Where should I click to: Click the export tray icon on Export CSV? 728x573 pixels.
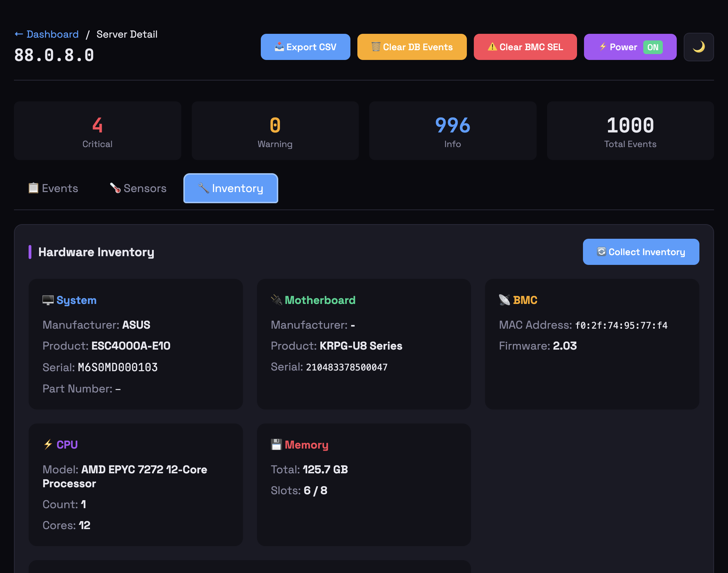279,47
